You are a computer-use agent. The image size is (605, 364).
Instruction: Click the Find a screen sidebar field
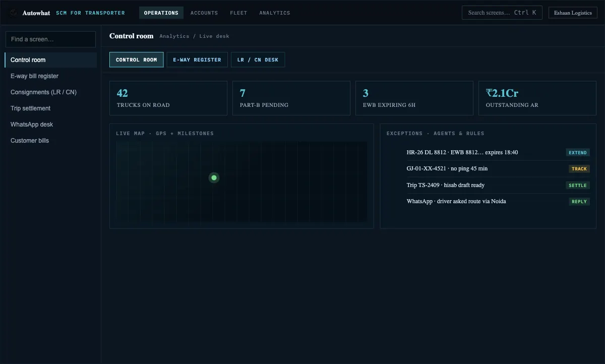click(50, 39)
